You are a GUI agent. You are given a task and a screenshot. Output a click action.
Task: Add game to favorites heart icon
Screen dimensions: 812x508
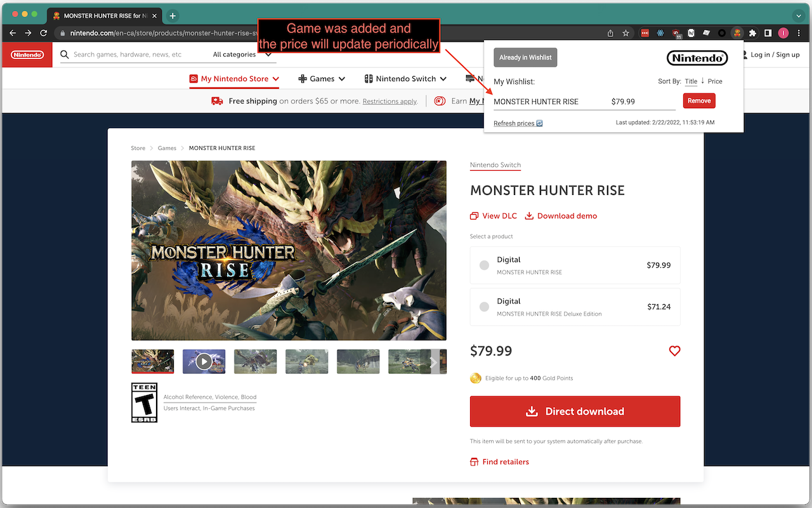pyautogui.click(x=674, y=351)
